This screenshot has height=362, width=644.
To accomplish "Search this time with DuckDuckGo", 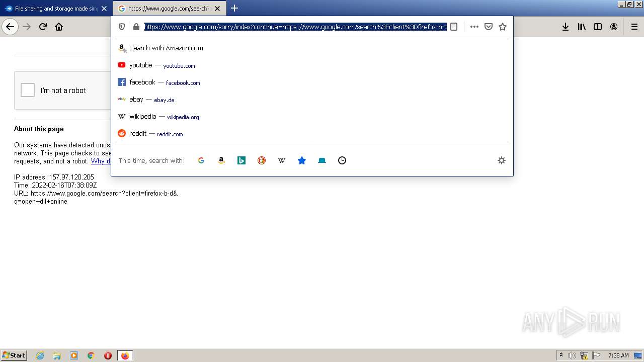I will coord(262,160).
